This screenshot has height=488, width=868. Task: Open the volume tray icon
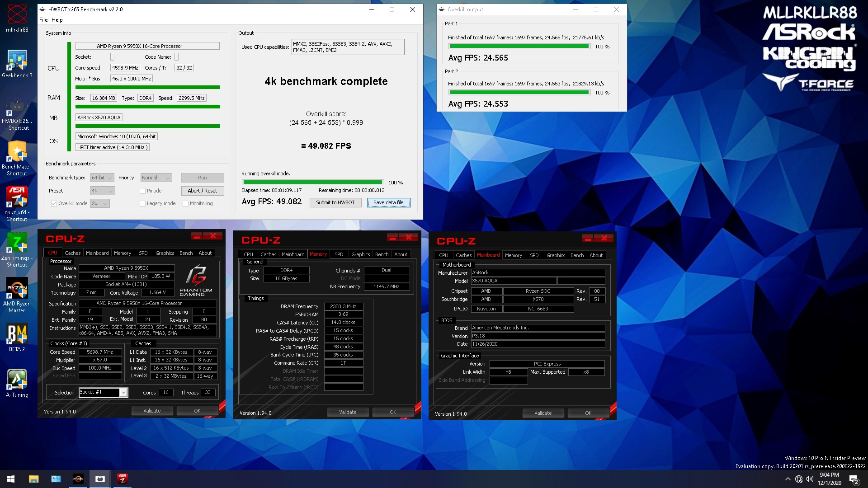(809, 479)
